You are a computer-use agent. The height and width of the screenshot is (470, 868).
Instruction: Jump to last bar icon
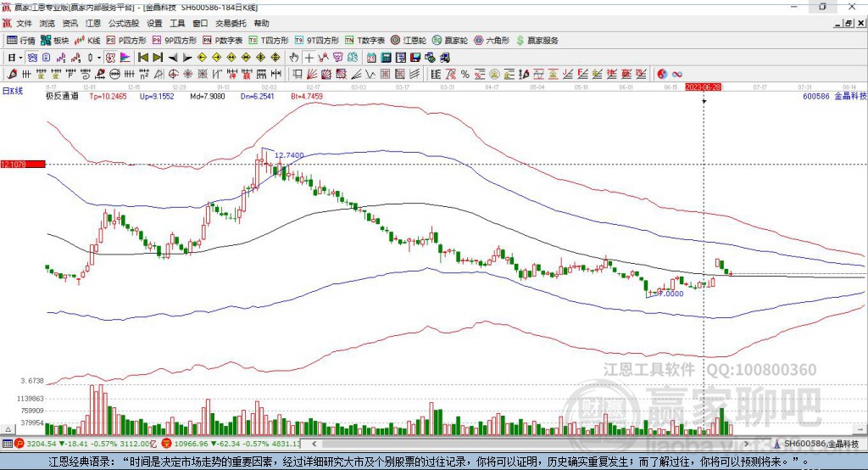[x=158, y=58]
